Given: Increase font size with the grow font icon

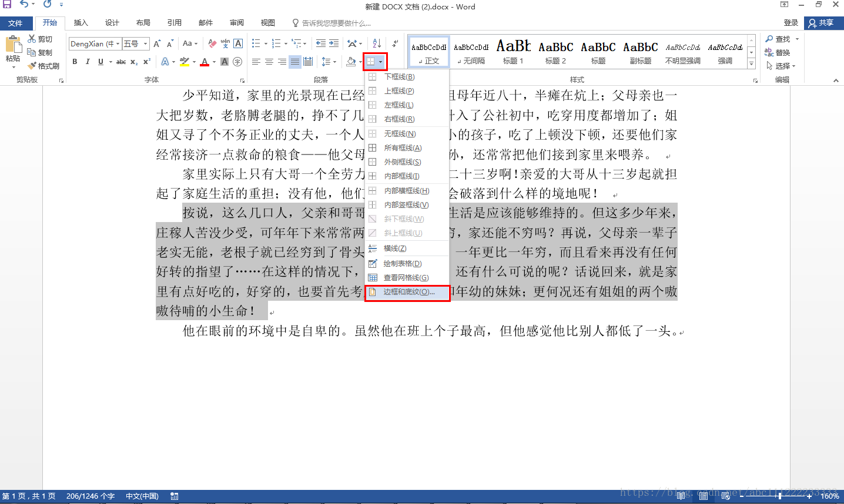Looking at the screenshot, I should 157,43.
